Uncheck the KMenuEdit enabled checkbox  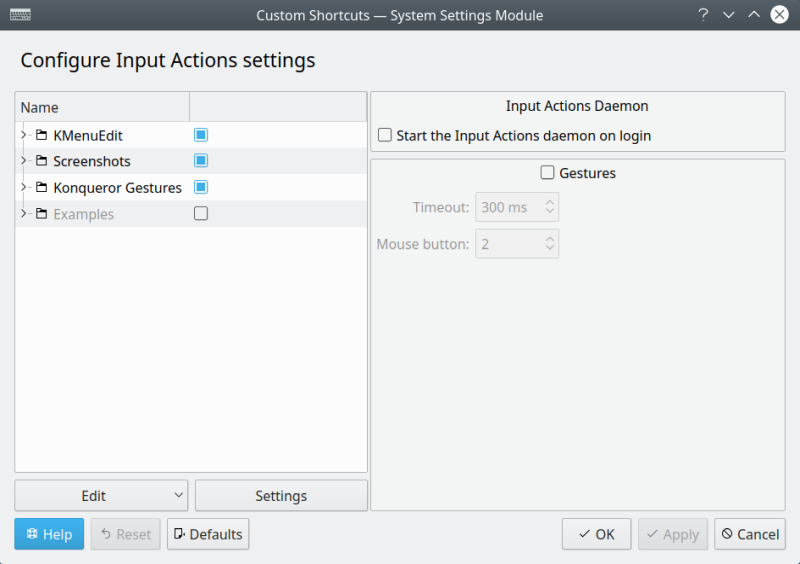(x=201, y=135)
